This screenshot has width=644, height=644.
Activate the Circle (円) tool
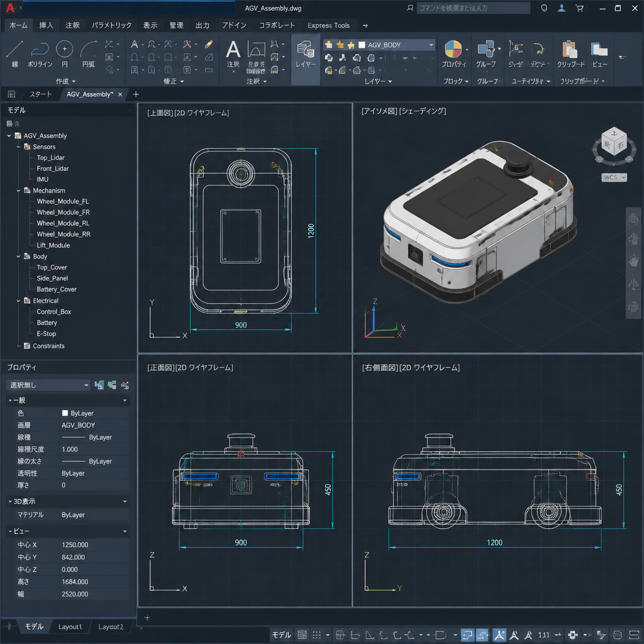click(65, 53)
